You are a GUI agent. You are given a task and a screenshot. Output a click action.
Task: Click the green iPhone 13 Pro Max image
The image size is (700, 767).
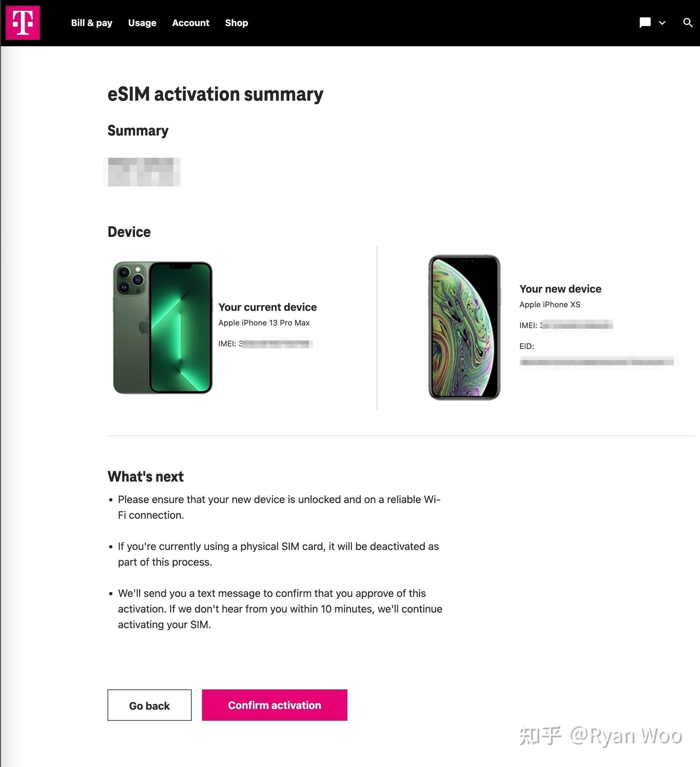tap(163, 327)
